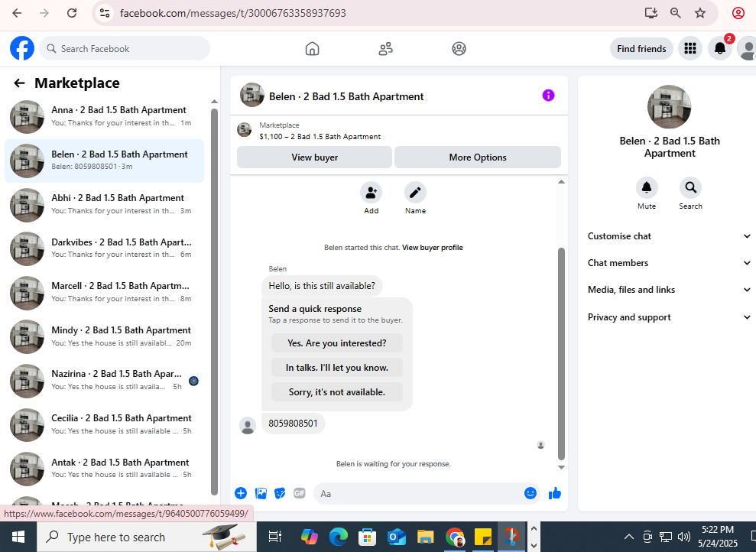Reload the page in the browser
756x552 pixels.
point(72,13)
